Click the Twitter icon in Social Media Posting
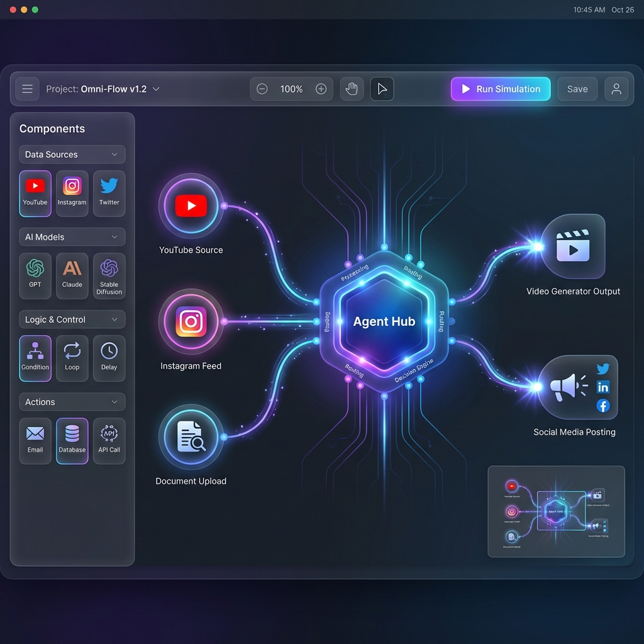The image size is (644, 644). coord(603,369)
